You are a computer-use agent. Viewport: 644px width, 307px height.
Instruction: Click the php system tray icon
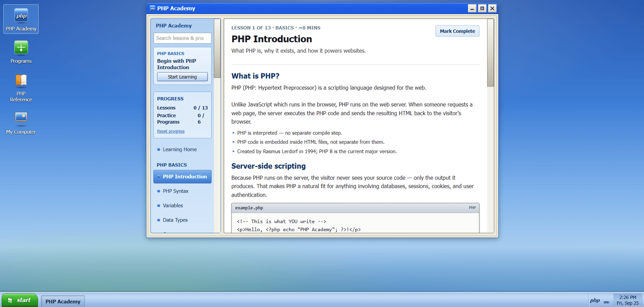595,301
